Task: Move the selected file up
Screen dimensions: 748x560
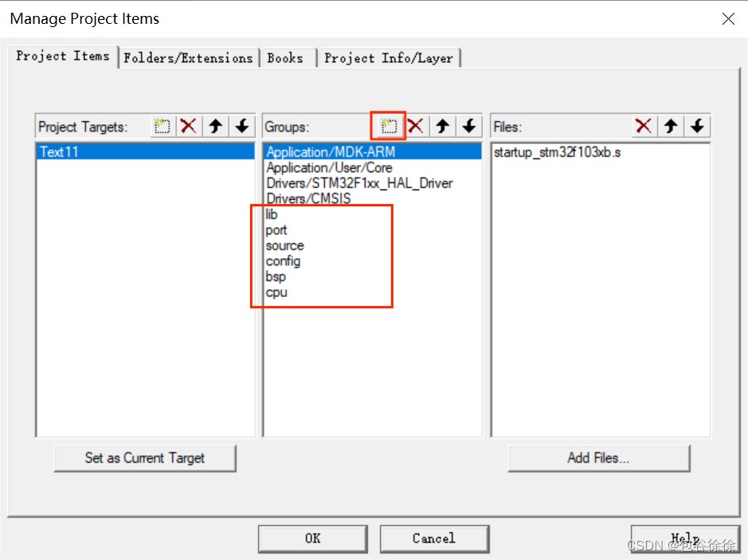Action: pos(671,127)
